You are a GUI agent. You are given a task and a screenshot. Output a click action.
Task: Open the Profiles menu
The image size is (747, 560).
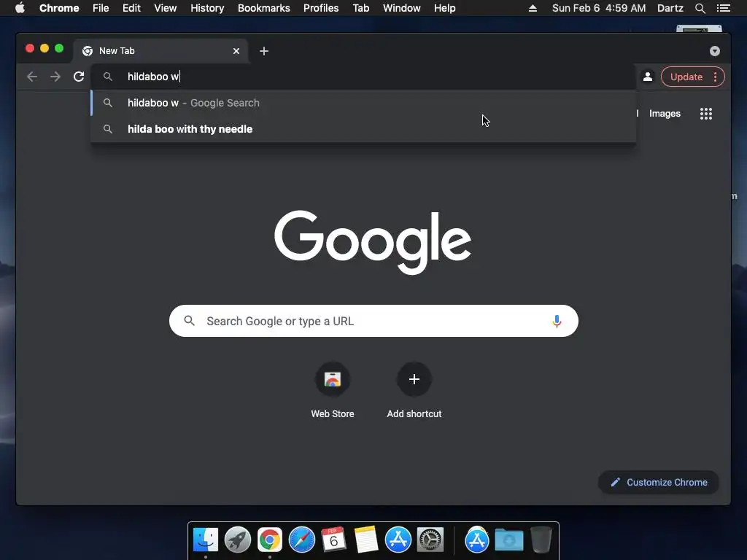(321, 8)
